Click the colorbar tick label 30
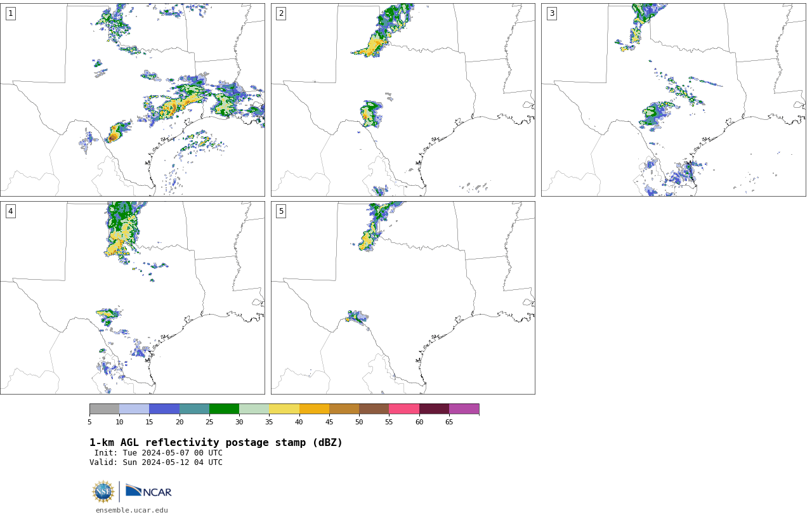 click(239, 422)
